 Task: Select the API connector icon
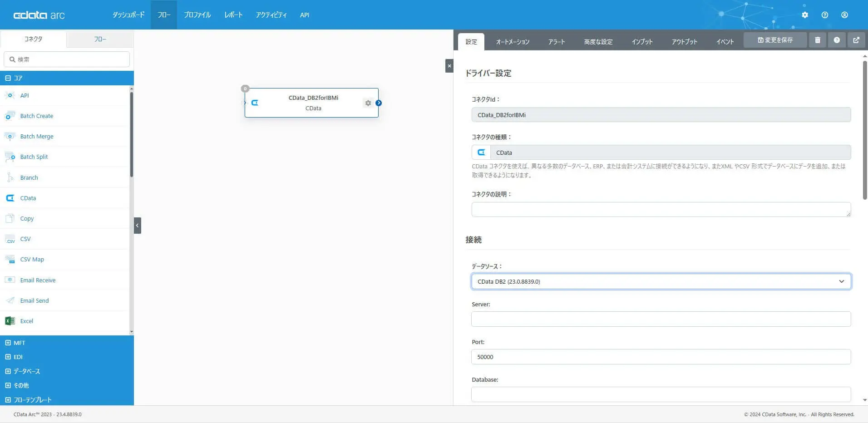10,95
